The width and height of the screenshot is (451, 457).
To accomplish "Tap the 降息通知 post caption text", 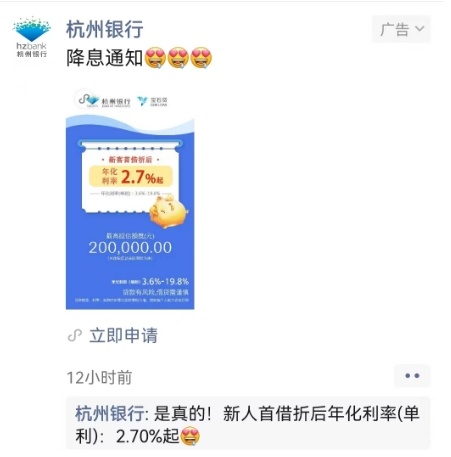I will pos(105,58).
